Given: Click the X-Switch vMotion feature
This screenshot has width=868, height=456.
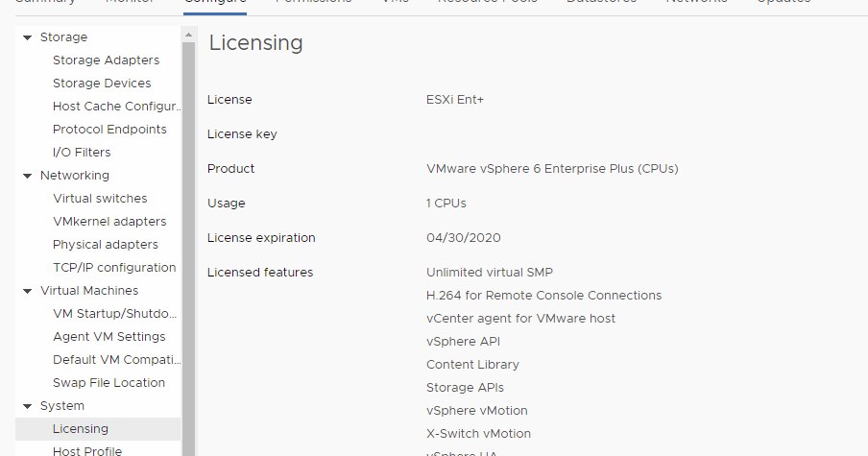Looking at the screenshot, I should (478, 435).
